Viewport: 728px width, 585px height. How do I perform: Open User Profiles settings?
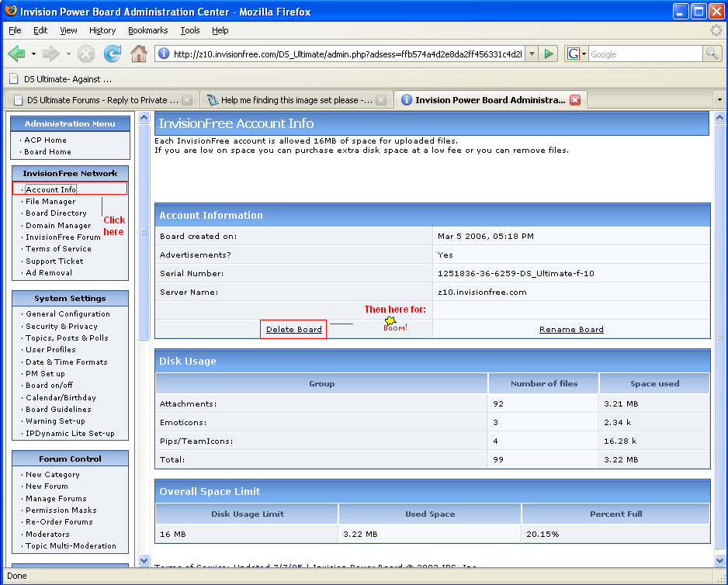[50, 350]
